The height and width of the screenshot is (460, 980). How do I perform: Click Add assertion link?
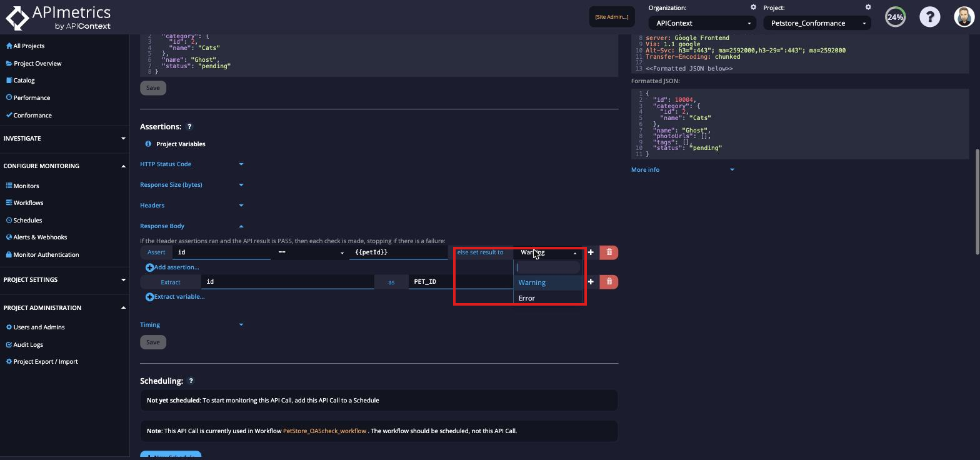pyautogui.click(x=177, y=267)
